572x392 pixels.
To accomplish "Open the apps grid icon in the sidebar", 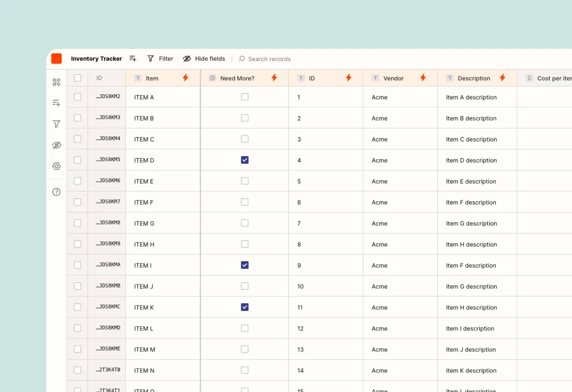I will (x=56, y=82).
